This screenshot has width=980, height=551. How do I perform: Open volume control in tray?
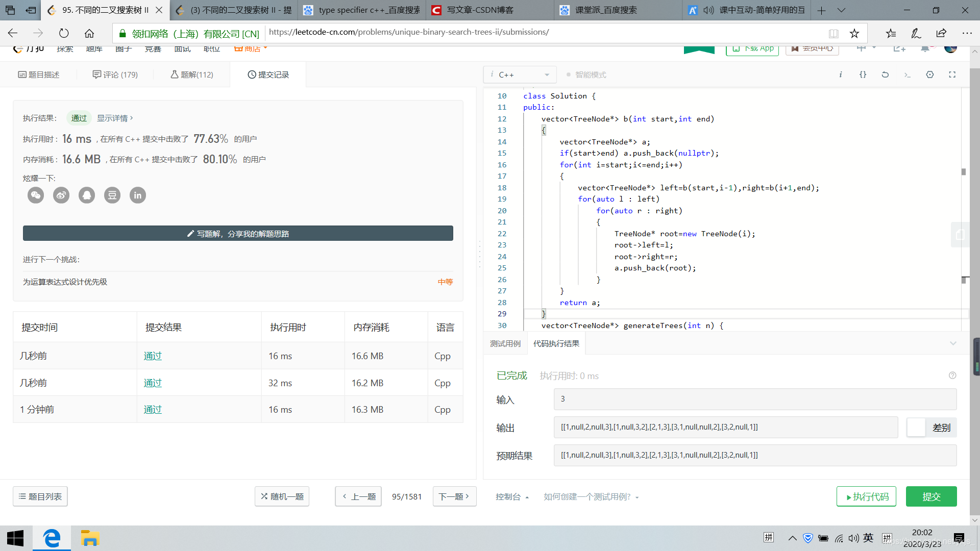coord(853,538)
